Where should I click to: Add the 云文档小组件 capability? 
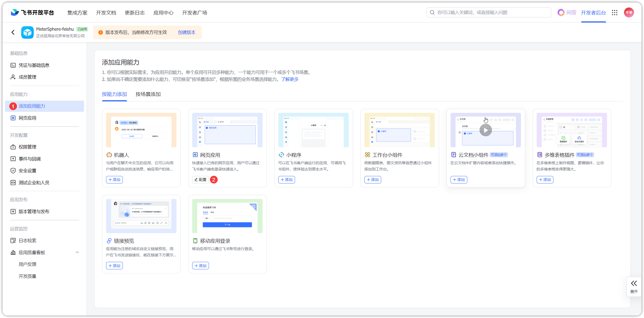coord(459,179)
